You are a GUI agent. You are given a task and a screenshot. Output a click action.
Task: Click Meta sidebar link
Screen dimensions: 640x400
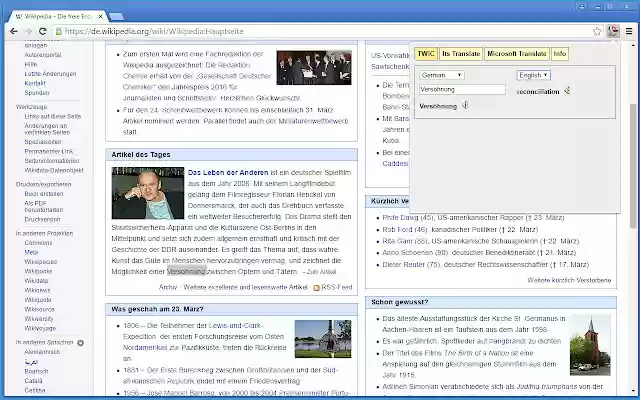point(31,252)
